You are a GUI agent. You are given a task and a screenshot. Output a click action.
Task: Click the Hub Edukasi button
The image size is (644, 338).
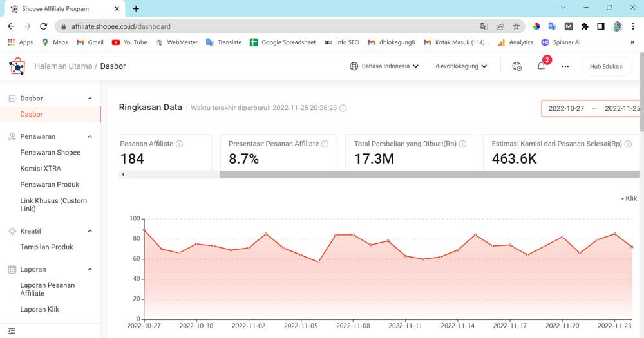606,66
